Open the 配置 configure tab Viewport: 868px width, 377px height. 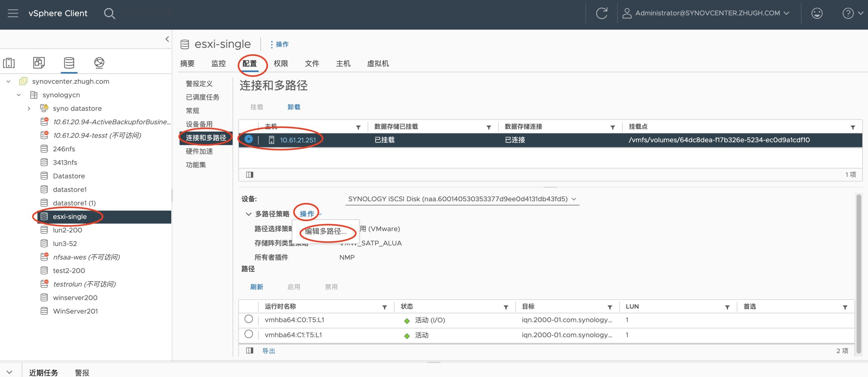250,63
